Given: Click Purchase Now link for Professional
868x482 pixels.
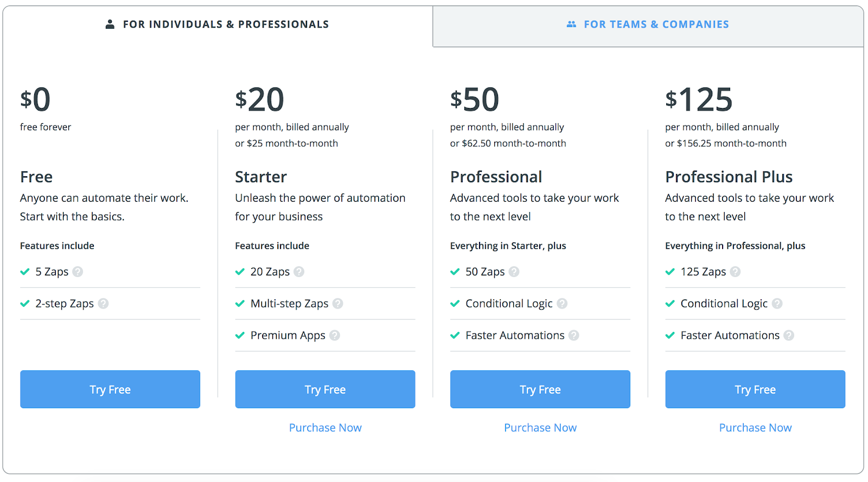Looking at the screenshot, I should [540, 428].
